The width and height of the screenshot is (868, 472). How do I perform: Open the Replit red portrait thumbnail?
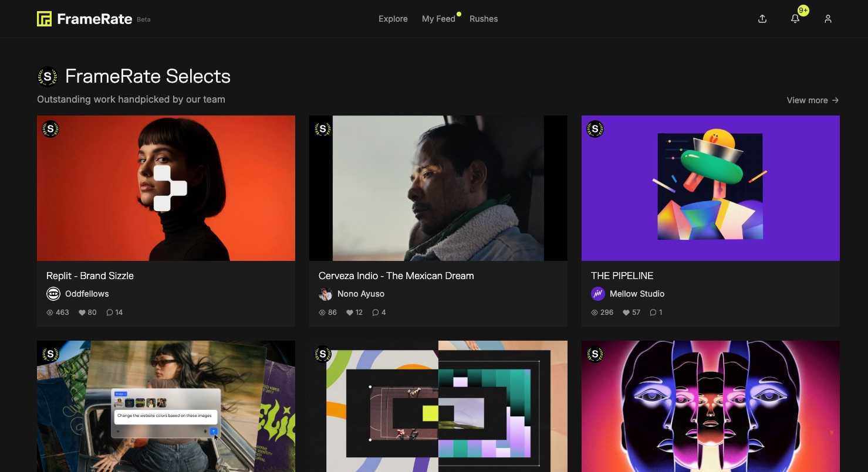[x=166, y=188]
